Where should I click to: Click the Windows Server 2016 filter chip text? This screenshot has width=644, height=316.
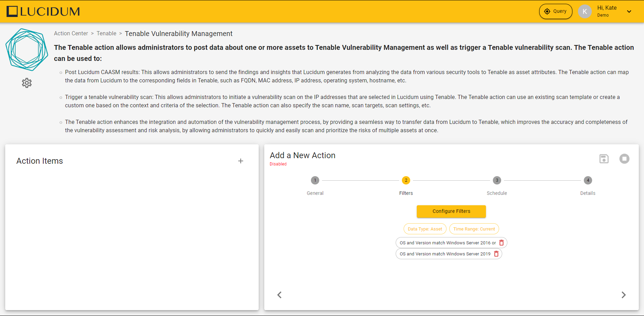(x=448, y=243)
